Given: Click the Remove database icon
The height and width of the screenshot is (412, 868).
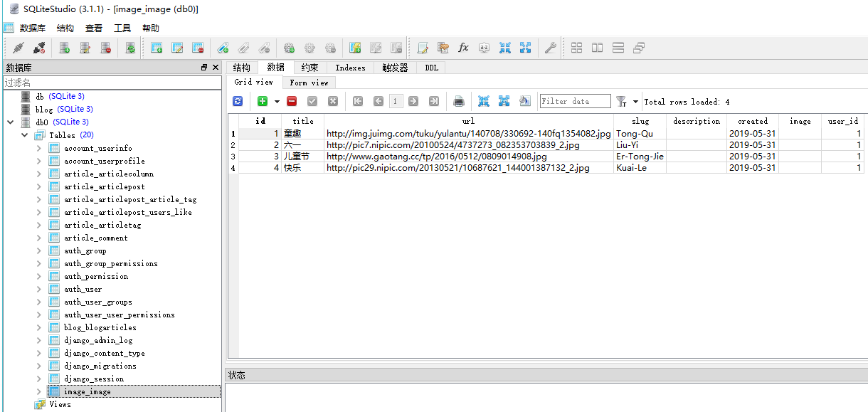Looking at the screenshot, I should (x=105, y=48).
